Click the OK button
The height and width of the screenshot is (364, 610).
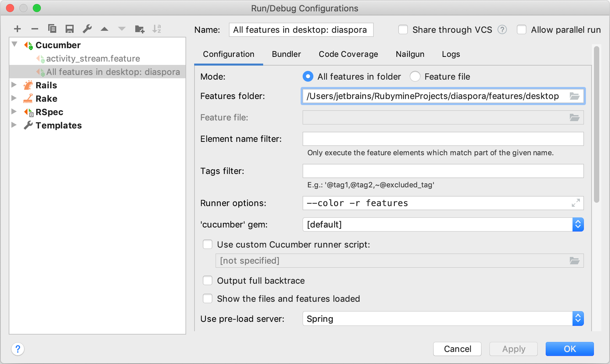569,349
